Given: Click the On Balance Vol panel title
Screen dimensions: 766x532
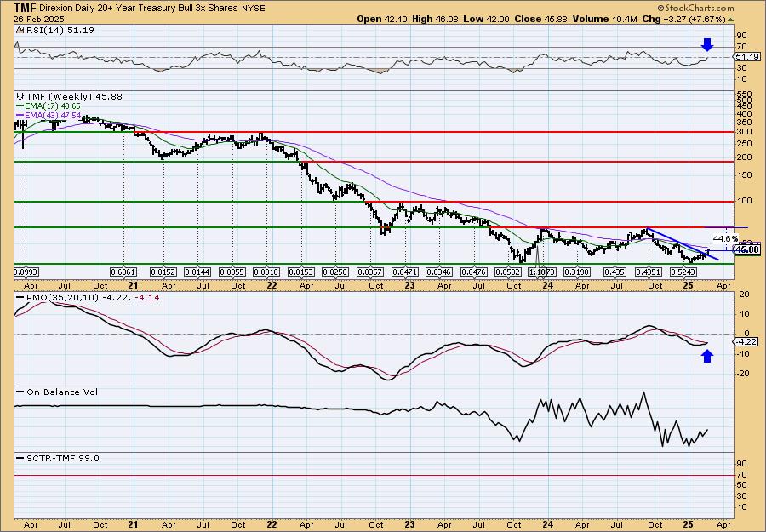Looking at the screenshot, I should 61,392.
